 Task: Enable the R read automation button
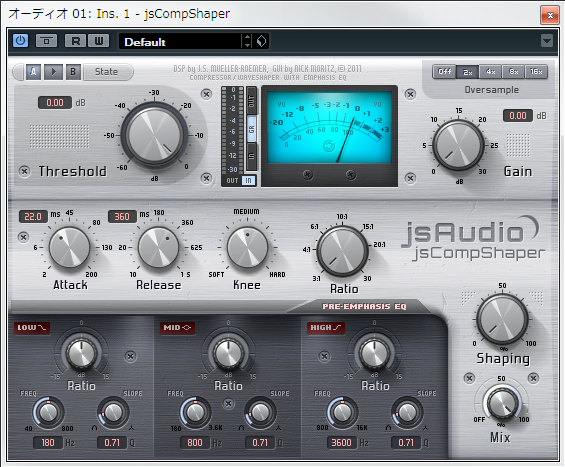[x=76, y=41]
